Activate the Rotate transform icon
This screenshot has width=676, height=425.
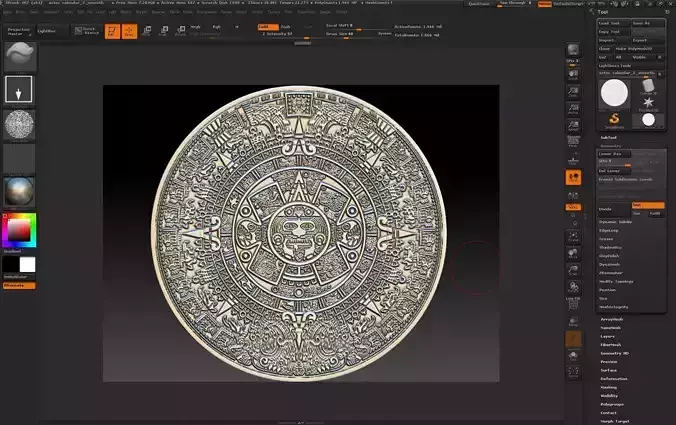[181, 31]
